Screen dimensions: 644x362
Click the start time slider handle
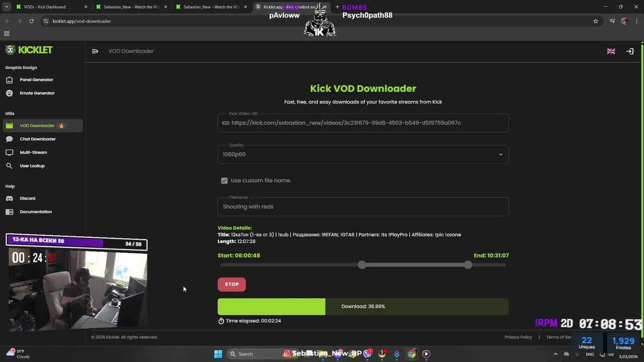[x=362, y=265]
